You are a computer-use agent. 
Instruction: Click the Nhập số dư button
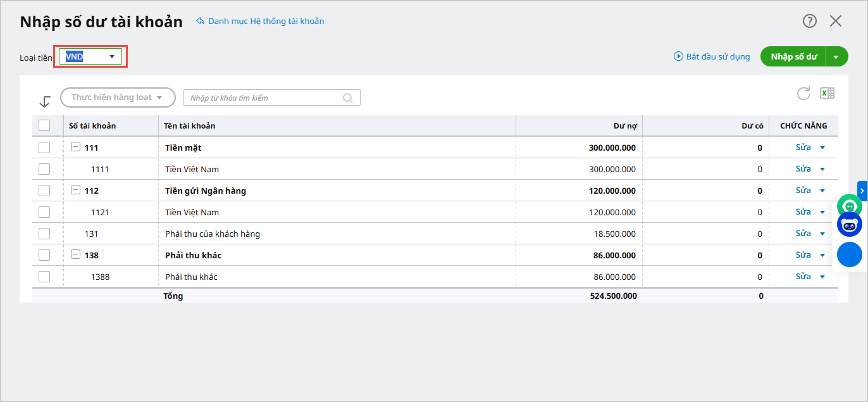(x=793, y=56)
